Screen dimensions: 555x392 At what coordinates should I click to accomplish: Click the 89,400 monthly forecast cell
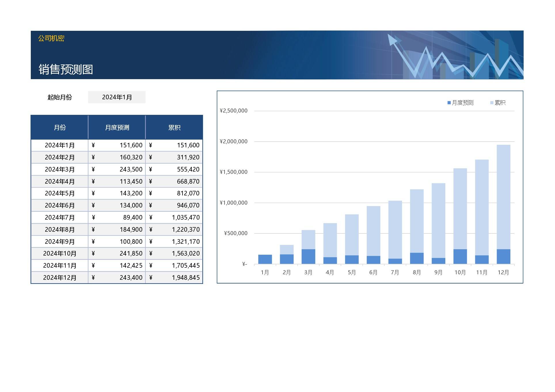[133, 218]
